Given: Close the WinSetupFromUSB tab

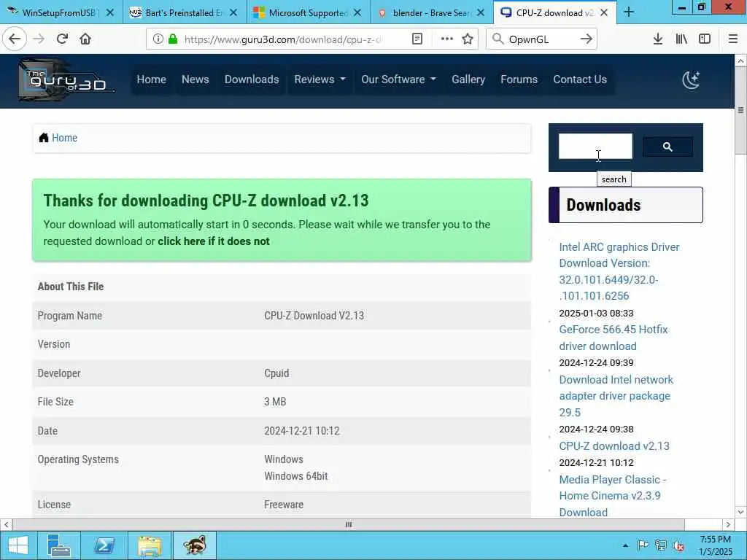Looking at the screenshot, I should pos(110,12).
